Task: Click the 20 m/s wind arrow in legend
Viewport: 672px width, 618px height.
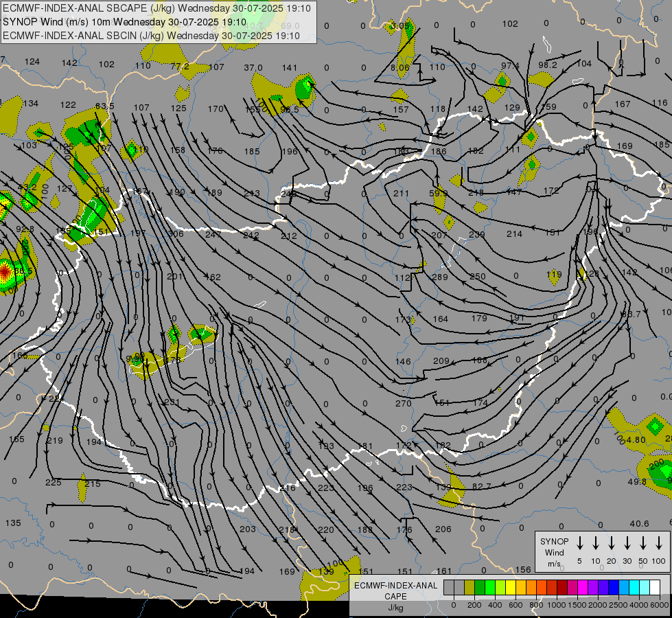Action: pyautogui.click(x=611, y=543)
